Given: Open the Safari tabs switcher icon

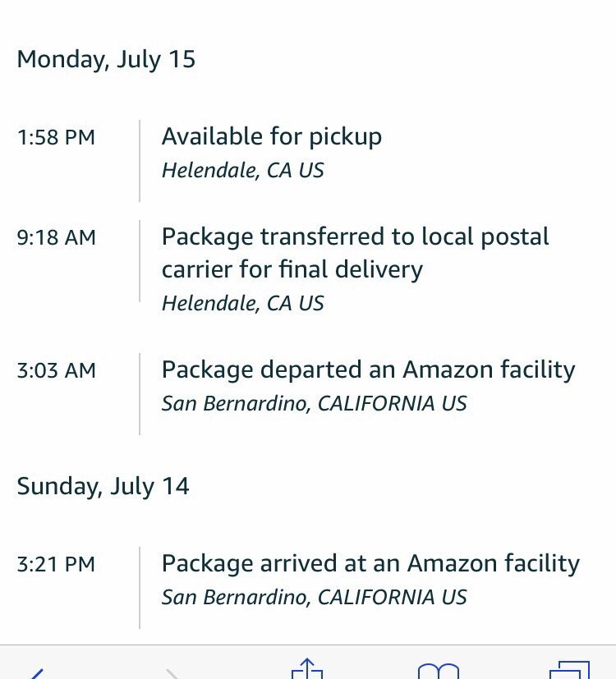Looking at the screenshot, I should pos(568,670).
